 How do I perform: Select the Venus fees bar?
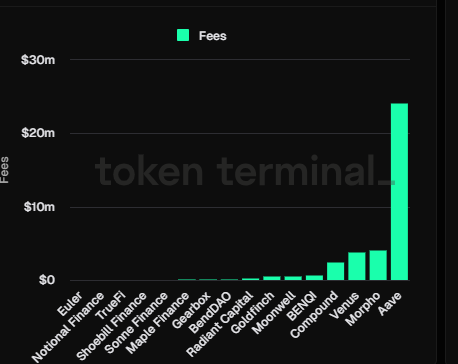(x=357, y=266)
